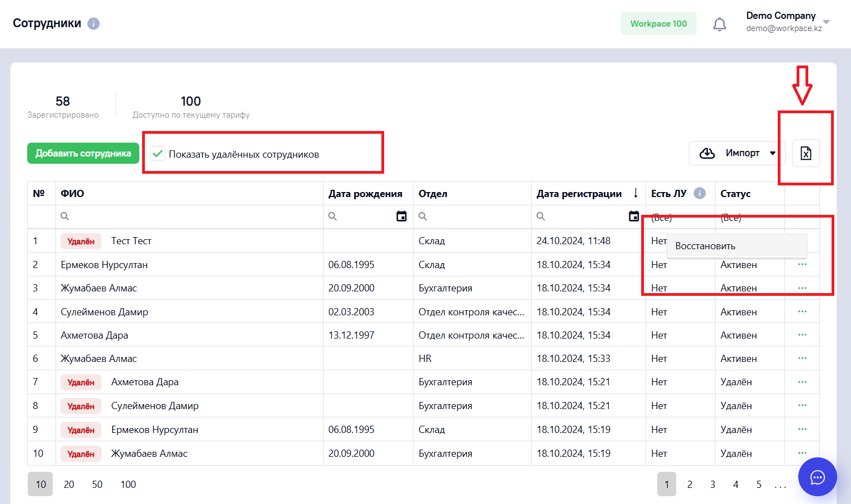Click the Excel export icon
Screen dimensions: 851x504
coord(805,153)
